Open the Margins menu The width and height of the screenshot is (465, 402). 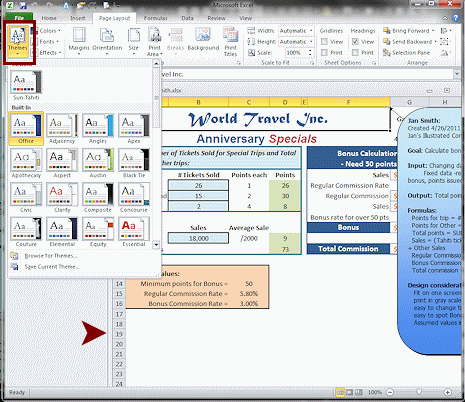(x=79, y=41)
